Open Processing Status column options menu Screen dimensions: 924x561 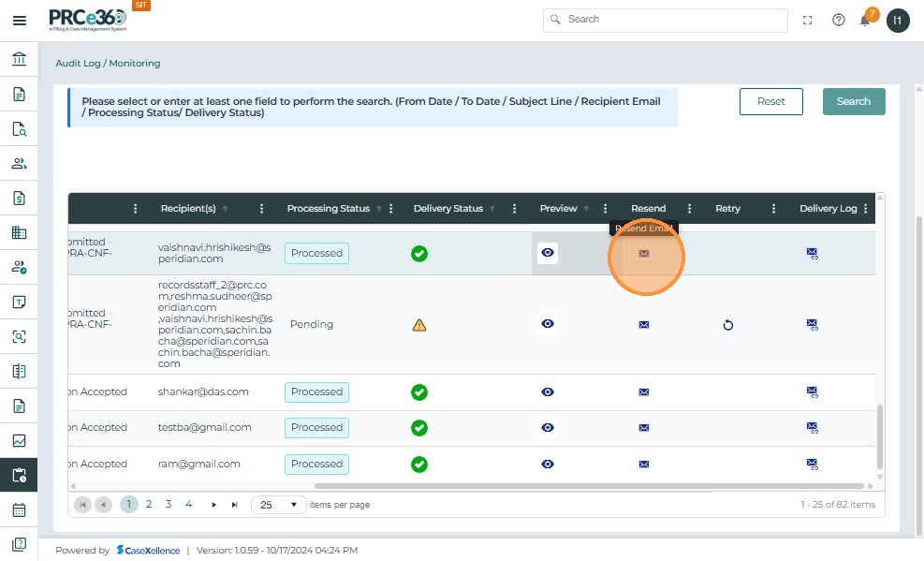point(391,209)
